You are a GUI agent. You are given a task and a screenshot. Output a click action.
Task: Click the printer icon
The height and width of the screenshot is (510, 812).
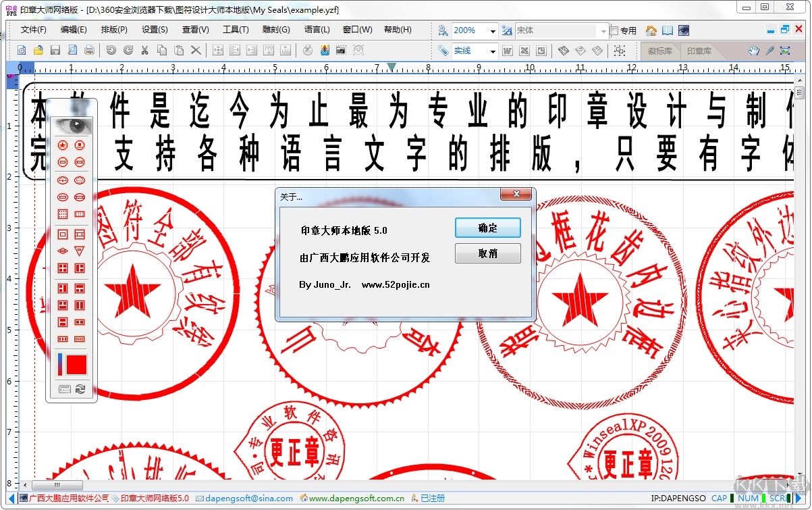pyautogui.click(x=89, y=51)
